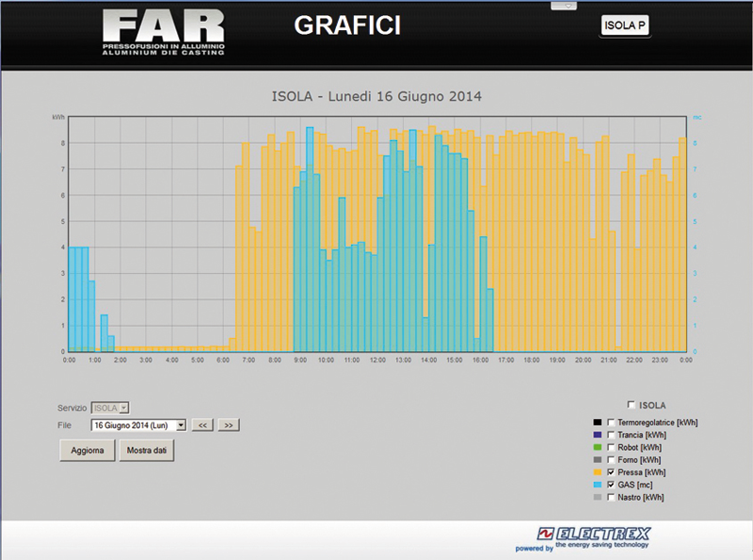Enable the ISOLA checkbox above the legend

(x=631, y=405)
